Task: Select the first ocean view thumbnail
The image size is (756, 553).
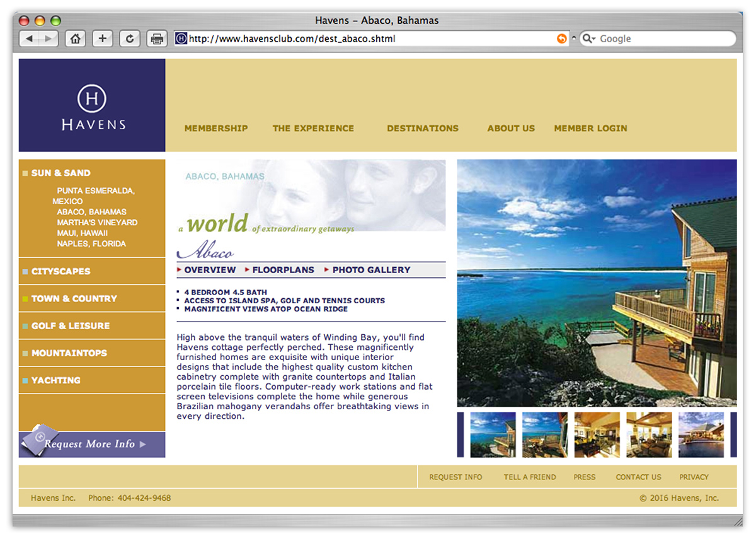Action: [x=493, y=434]
